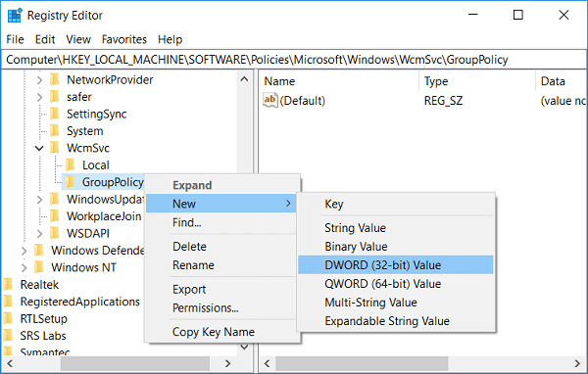Create a new Binary Value
Image resolution: width=588 pixels, height=374 pixels.
tap(396, 246)
